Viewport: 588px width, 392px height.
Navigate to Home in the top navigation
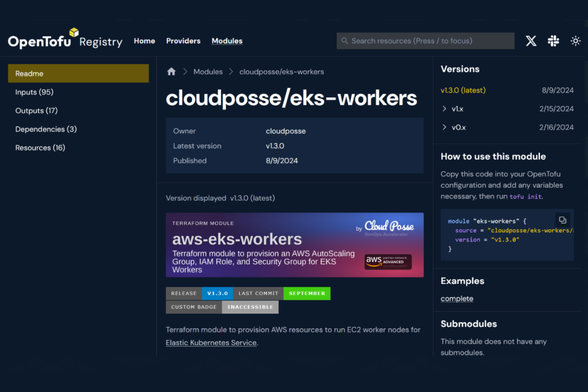144,41
